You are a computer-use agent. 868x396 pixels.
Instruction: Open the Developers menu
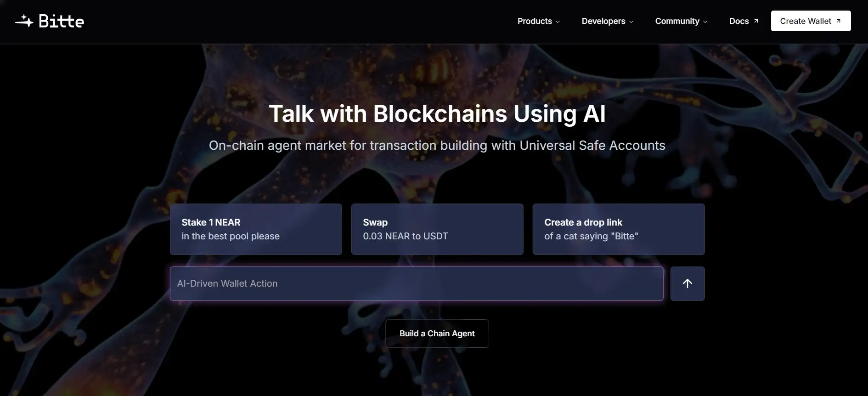608,21
